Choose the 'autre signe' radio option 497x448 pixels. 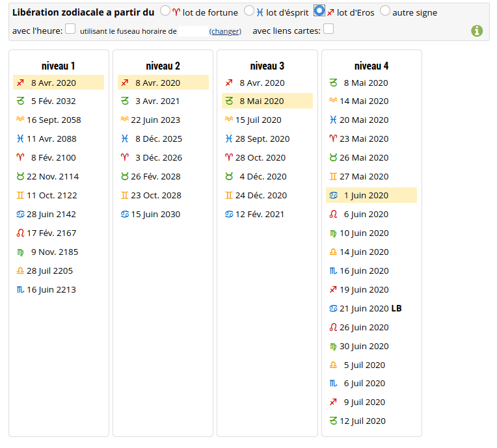(385, 11)
